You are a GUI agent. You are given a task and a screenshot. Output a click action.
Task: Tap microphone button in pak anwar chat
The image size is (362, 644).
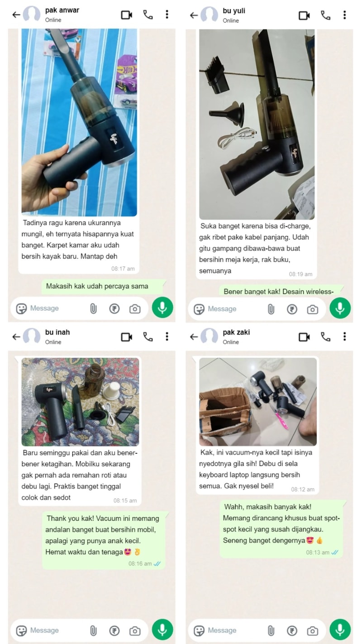point(162,308)
